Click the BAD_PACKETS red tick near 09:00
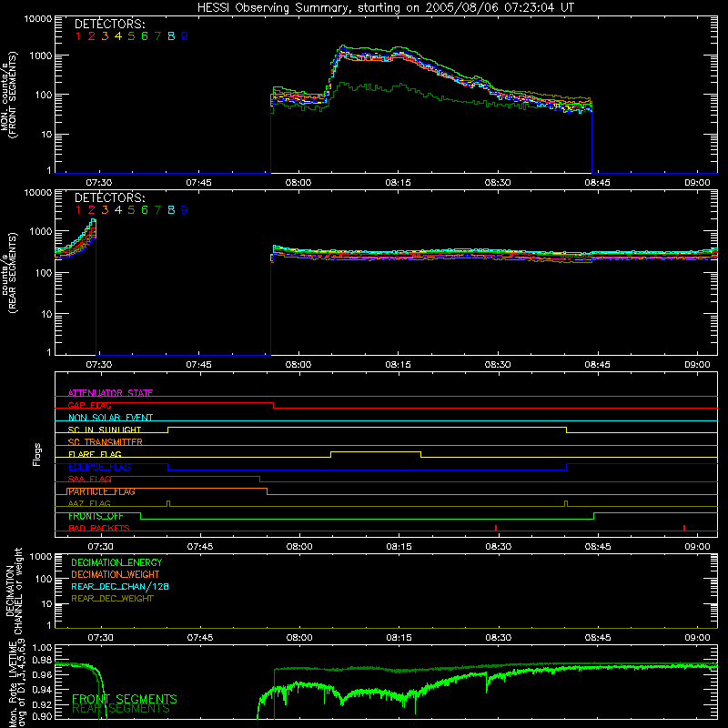Screen dimensions: 728x728 click(x=684, y=528)
